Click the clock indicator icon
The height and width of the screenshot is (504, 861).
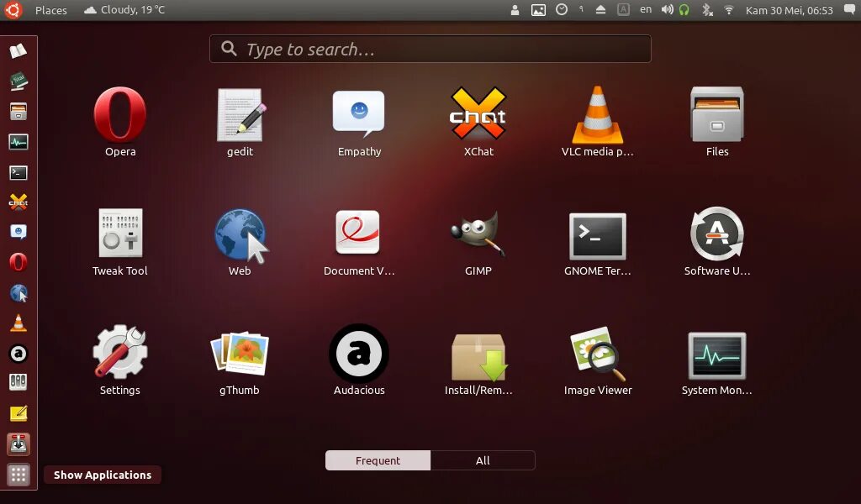(561, 9)
